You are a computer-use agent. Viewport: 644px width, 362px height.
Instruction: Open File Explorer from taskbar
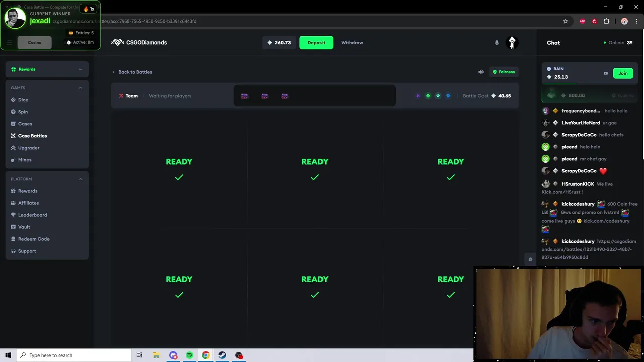[156, 355]
